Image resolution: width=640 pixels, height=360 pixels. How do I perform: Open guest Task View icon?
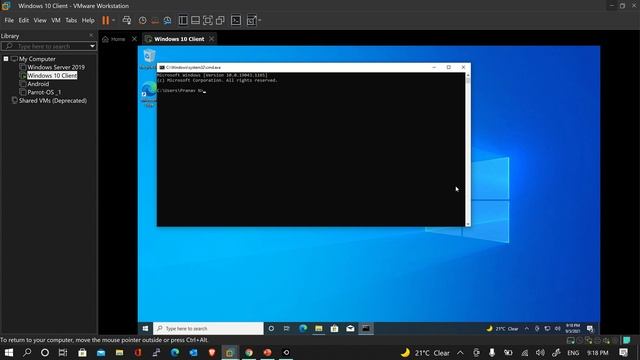287,329
